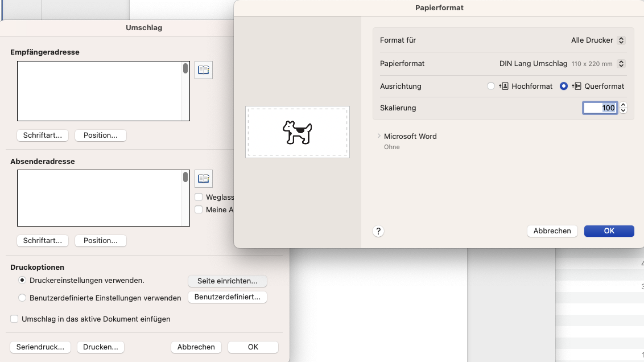The height and width of the screenshot is (362, 644).
Task: Cancel the Umschlag dialog
Action: (x=196, y=347)
